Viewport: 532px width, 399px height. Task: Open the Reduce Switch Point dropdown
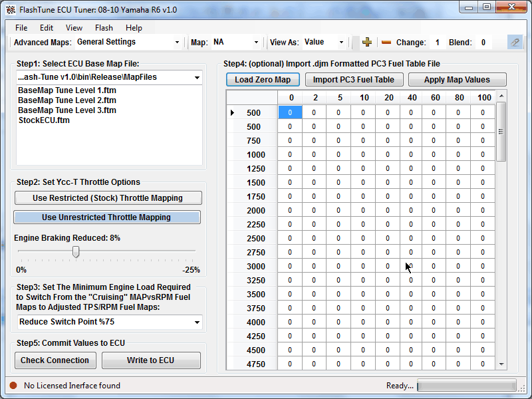click(x=110, y=323)
